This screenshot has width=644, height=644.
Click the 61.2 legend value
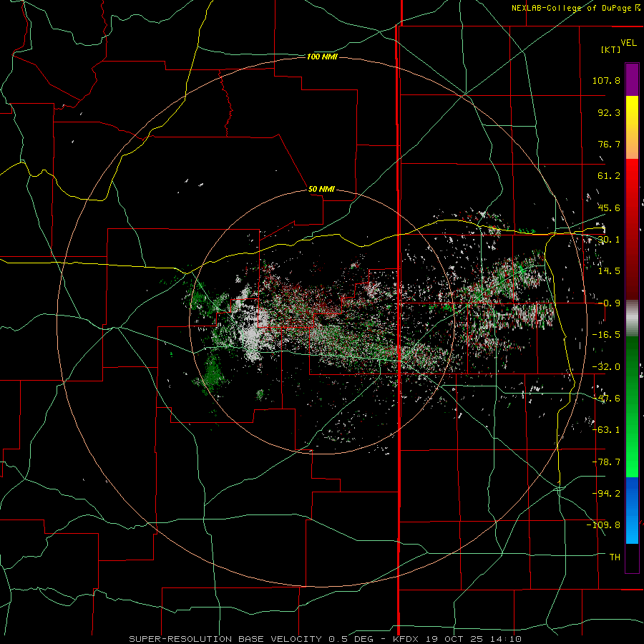click(609, 176)
